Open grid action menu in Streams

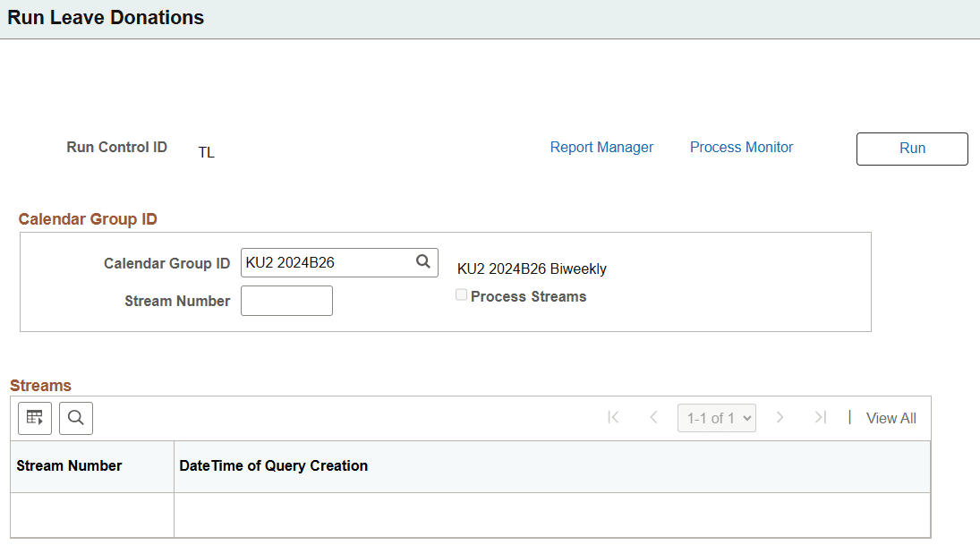click(35, 418)
